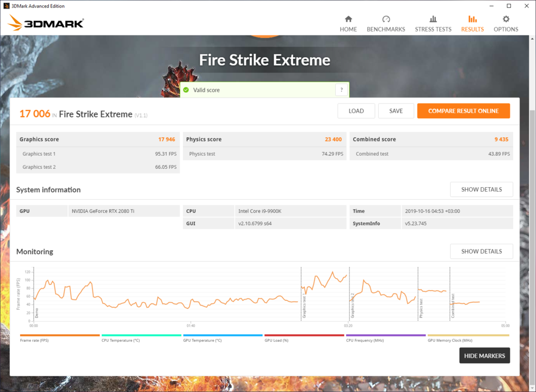Click the Demo marker on chart

36,313
